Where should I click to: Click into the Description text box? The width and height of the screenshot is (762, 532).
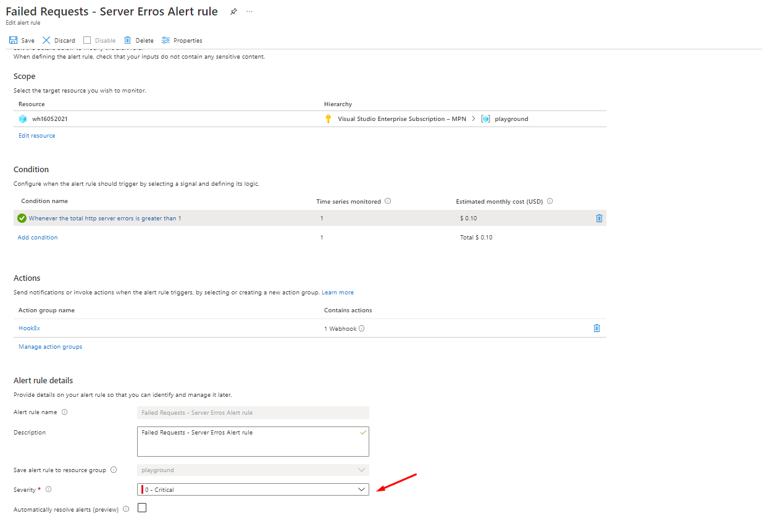(253, 441)
